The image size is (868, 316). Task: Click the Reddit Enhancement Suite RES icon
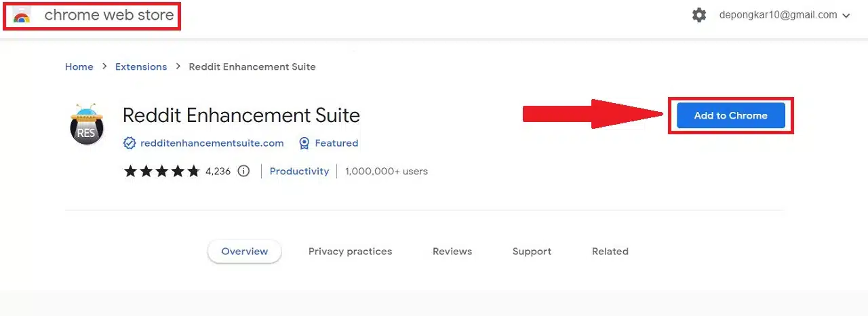[x=87, y=125]
